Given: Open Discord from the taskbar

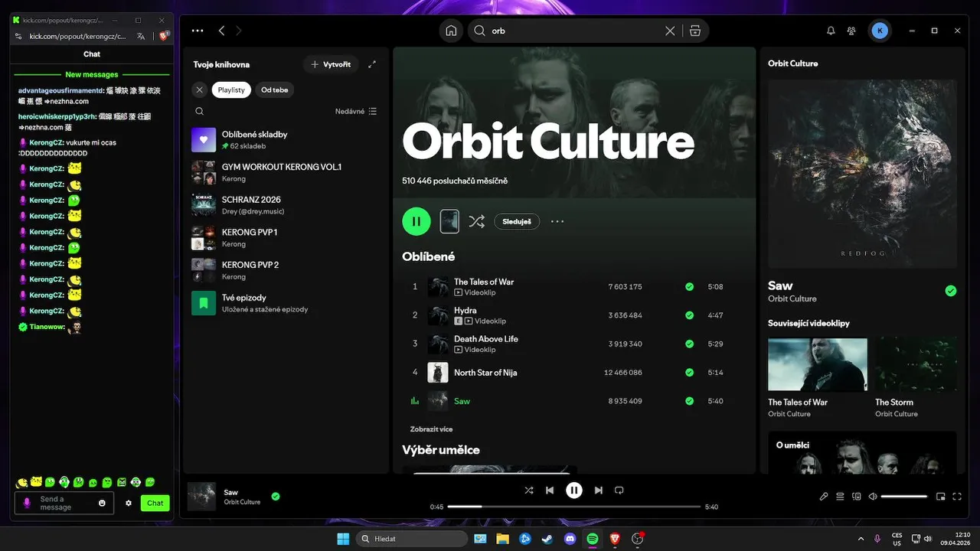Looking at the screenshot, I should (x=570, y=539).
